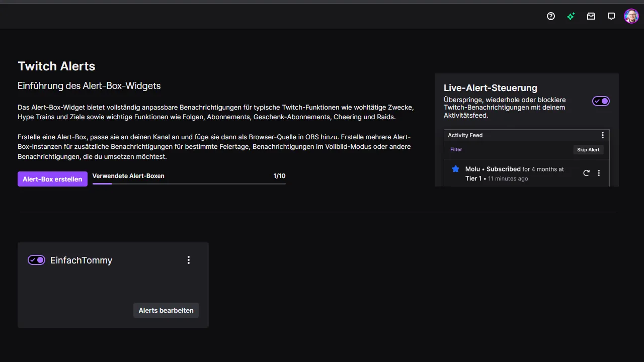
Task: Click the Alerts bearbeiten button
Action: [166, 310]
